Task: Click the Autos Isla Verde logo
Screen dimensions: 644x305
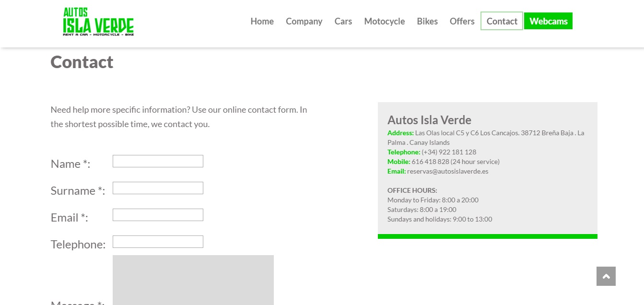Action: pyautogui.click(x=98, y=22)
